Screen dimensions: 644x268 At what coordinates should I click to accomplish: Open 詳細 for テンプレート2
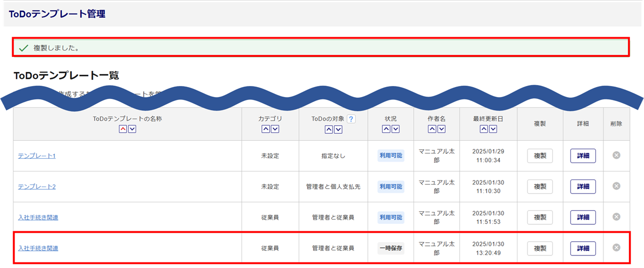point(583,187)
